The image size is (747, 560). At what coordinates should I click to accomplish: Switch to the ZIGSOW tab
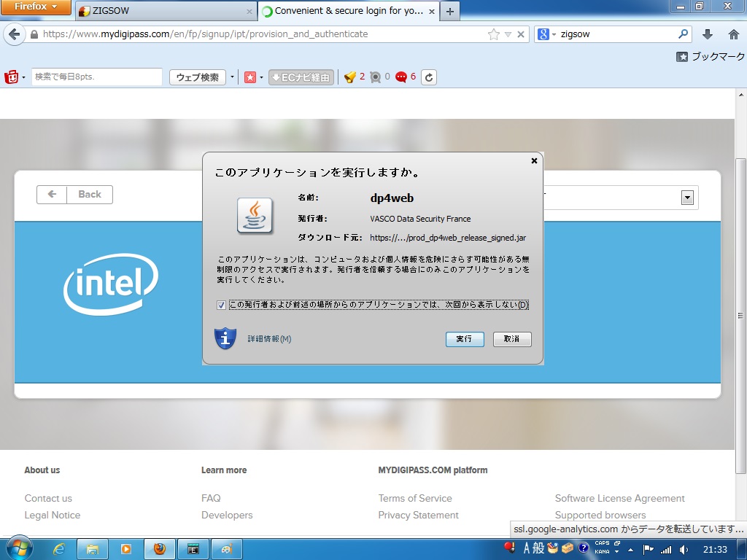coord(166,10)
